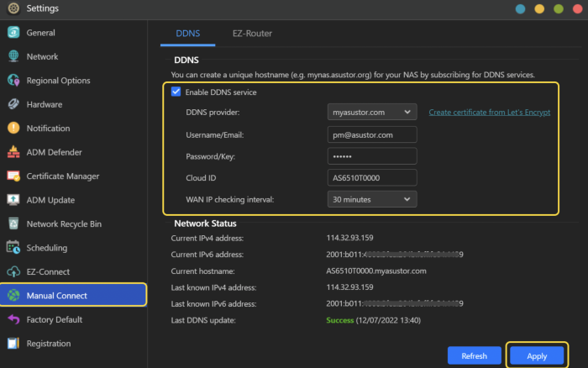Select the DDNS tab
Image resolution: width=588 pixels, height=368 pixels.
coord(187,34)
